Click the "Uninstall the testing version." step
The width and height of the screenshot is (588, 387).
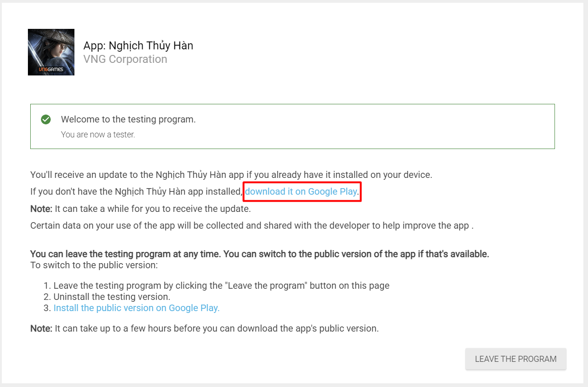click(x=112, y=297)
